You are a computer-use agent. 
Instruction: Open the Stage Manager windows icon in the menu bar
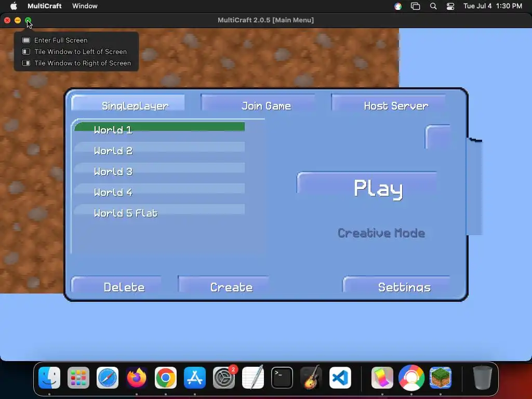(x=415, y=6)
